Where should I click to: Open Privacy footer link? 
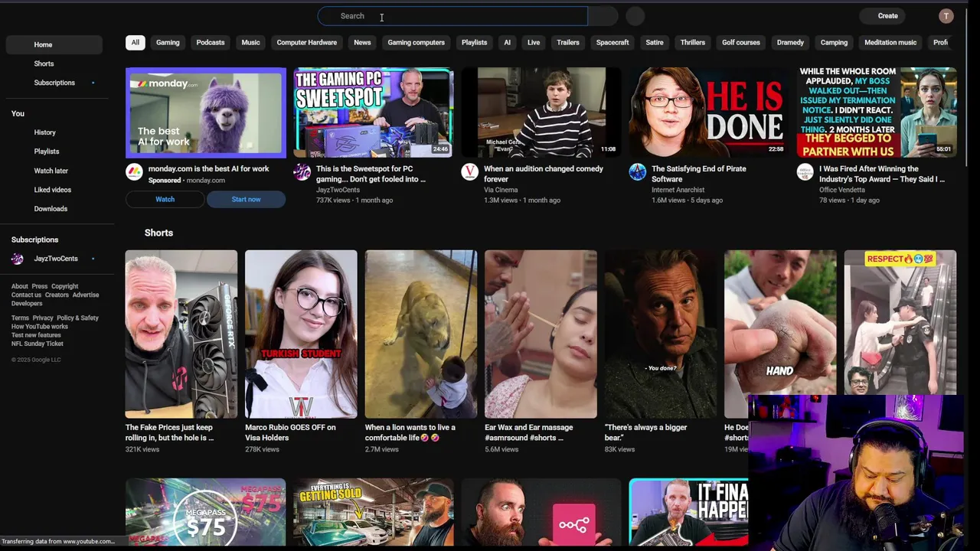point(43,318)
